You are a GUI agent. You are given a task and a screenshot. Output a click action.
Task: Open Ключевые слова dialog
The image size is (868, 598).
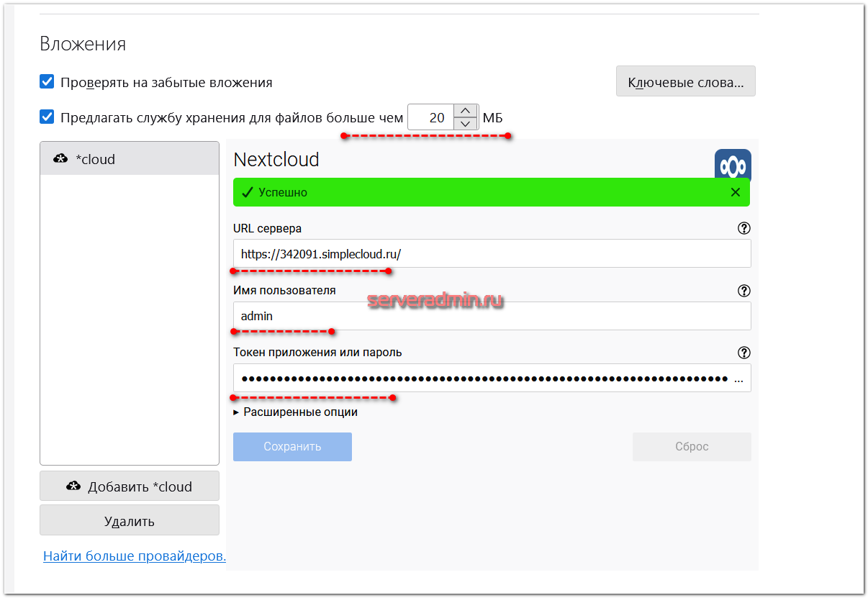685,82
